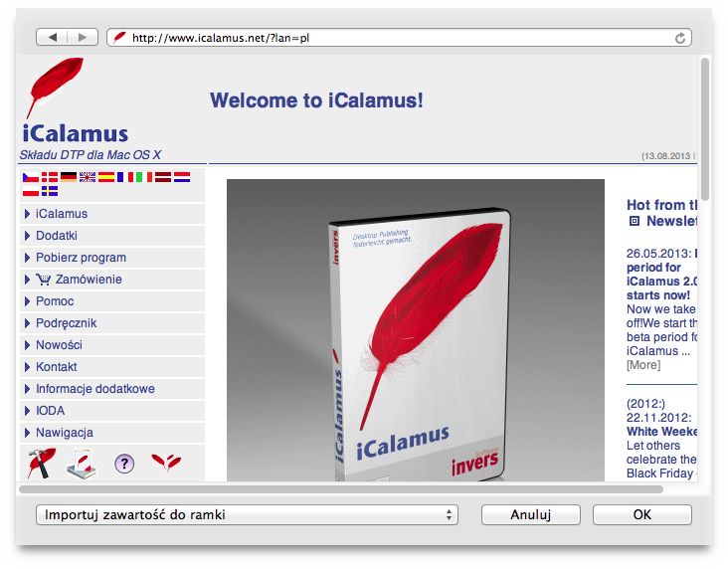
Task: Expand the Podręcznik menu arrow
Action: pyautogui.click(x=27, y=323)
